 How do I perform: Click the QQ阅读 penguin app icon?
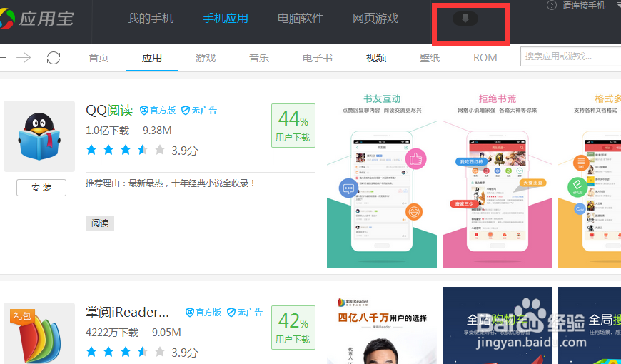click(39, 136)
